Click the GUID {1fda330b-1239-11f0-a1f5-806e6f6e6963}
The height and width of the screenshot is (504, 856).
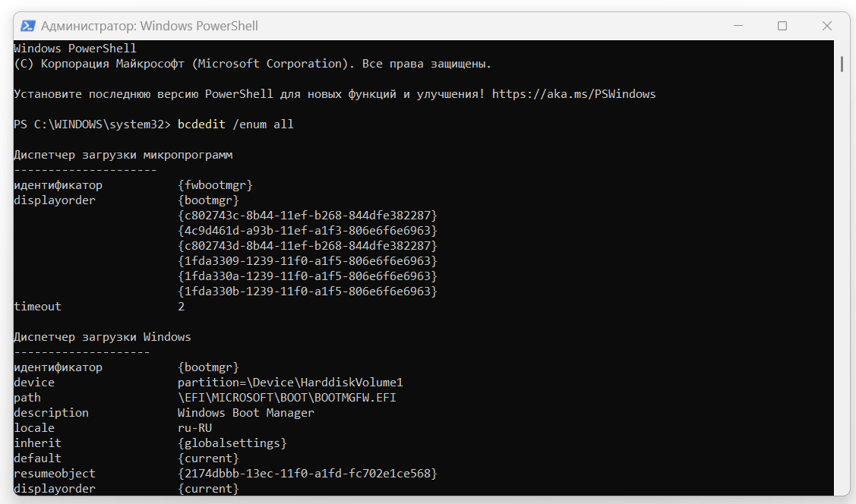point(308,291)
